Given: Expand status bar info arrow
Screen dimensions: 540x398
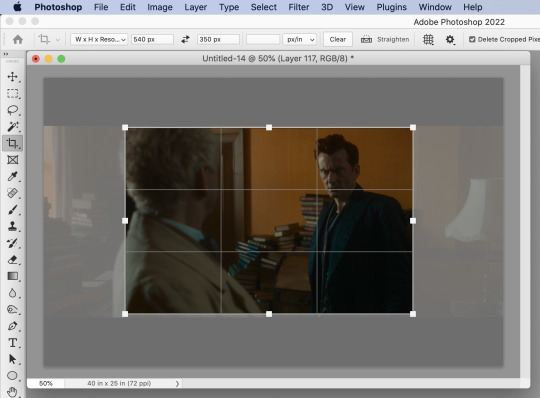Looking at the screenshot, I should [177, 384].
